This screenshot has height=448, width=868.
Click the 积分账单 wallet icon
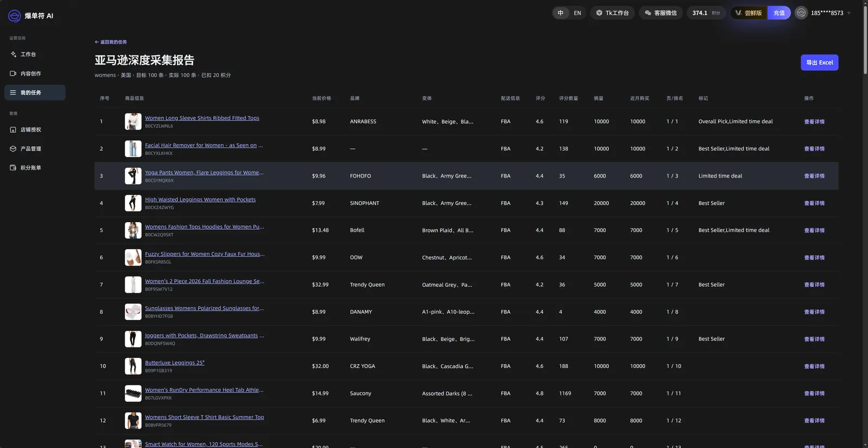coord(13,168)
